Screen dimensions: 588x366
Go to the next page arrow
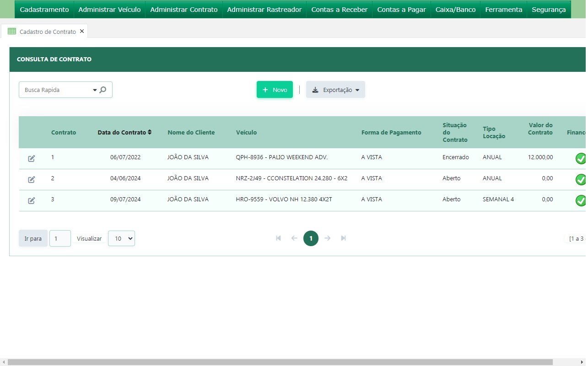coord(328,238)
